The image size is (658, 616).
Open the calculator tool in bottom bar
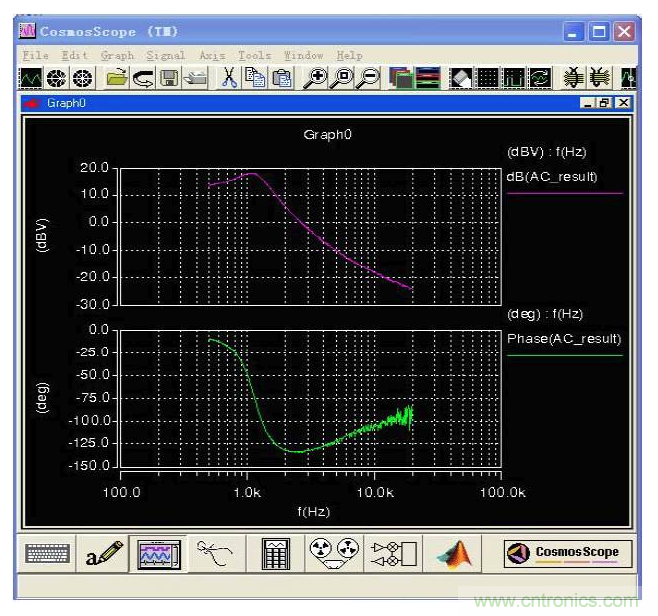(275, 553)
